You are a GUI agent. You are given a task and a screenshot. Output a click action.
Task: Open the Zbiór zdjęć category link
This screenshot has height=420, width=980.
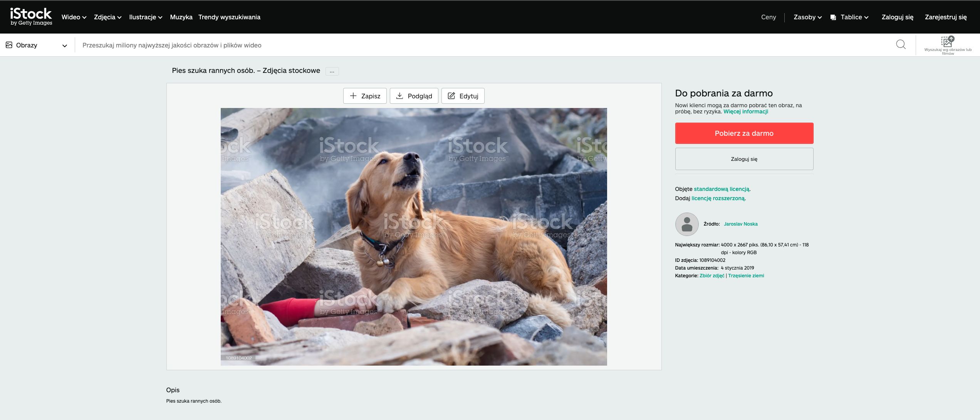(712, 276)
